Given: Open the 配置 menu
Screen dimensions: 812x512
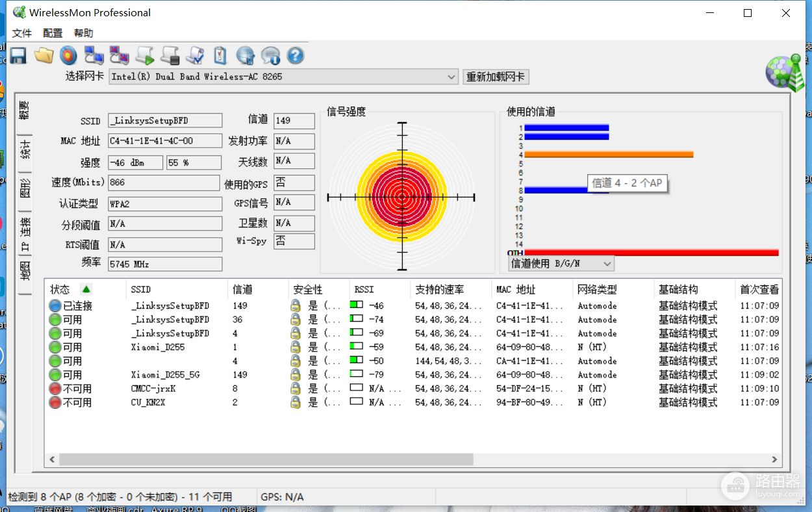Looking at the screenshot, I should [53, 33].
